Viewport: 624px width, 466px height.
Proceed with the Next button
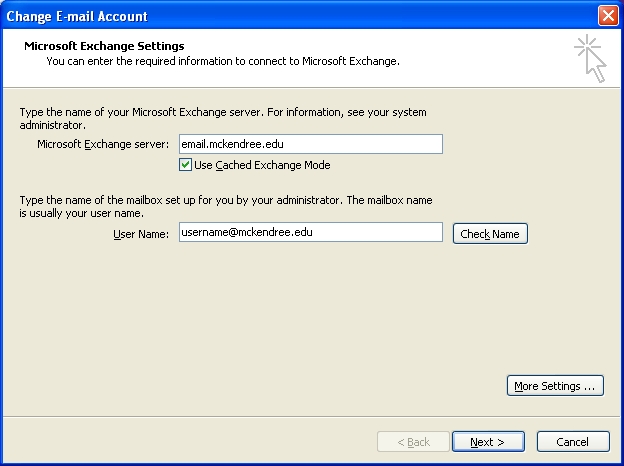point(488,441)
